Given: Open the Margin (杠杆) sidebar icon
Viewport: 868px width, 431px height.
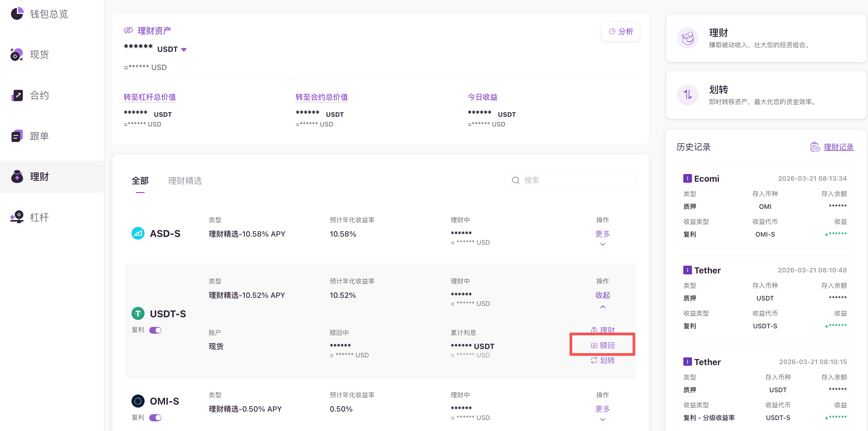Looking at the screenshot, I should 17,218.
